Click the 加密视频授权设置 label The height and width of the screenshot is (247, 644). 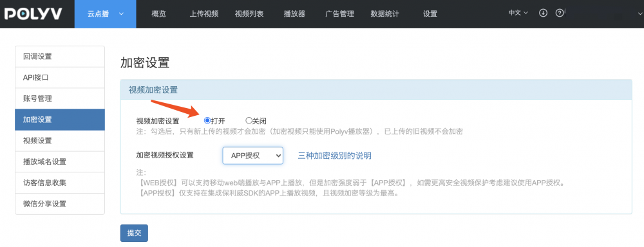165,156
